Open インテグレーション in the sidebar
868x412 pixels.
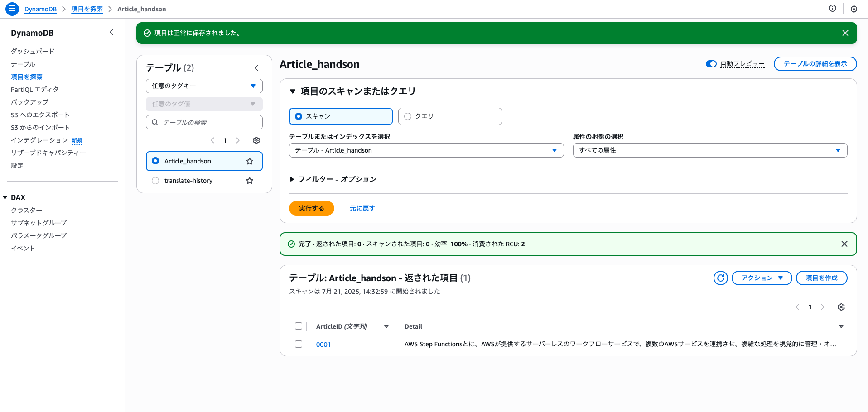39,140
